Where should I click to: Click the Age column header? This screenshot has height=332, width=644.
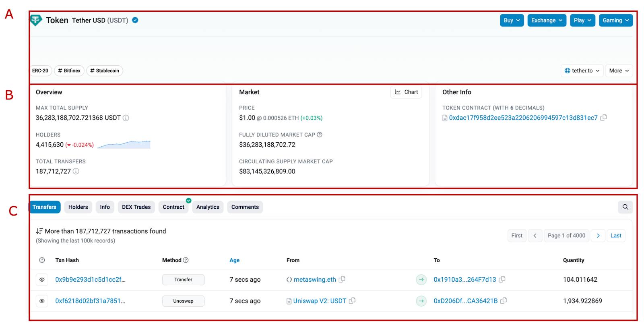click(x=235, y=260)
